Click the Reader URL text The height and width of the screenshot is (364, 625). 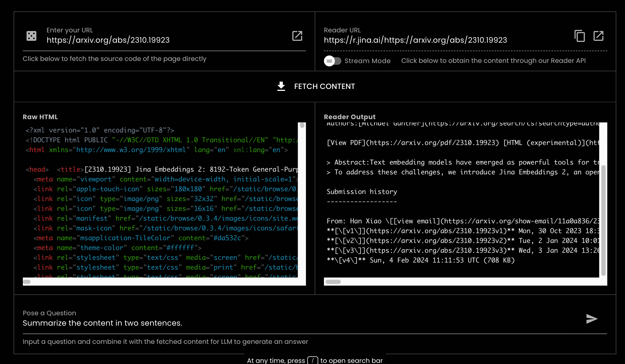(x=415, y=40)
